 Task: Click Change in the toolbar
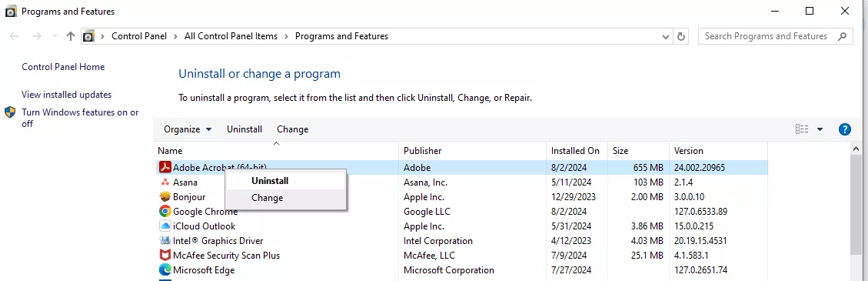pos(292,129)
